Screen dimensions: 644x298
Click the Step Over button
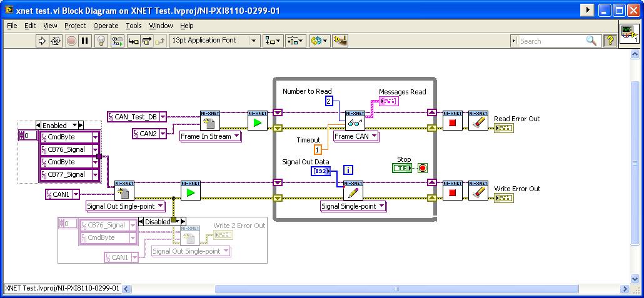[147, 41]
